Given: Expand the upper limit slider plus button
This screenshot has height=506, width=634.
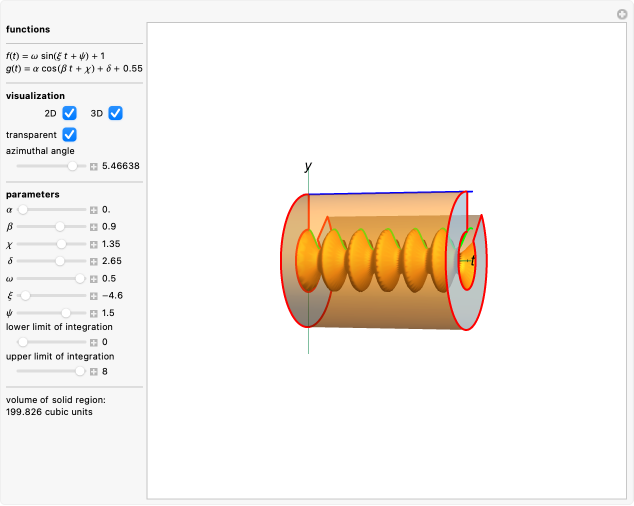Looking at the screenshot, I should pos(94,372).
